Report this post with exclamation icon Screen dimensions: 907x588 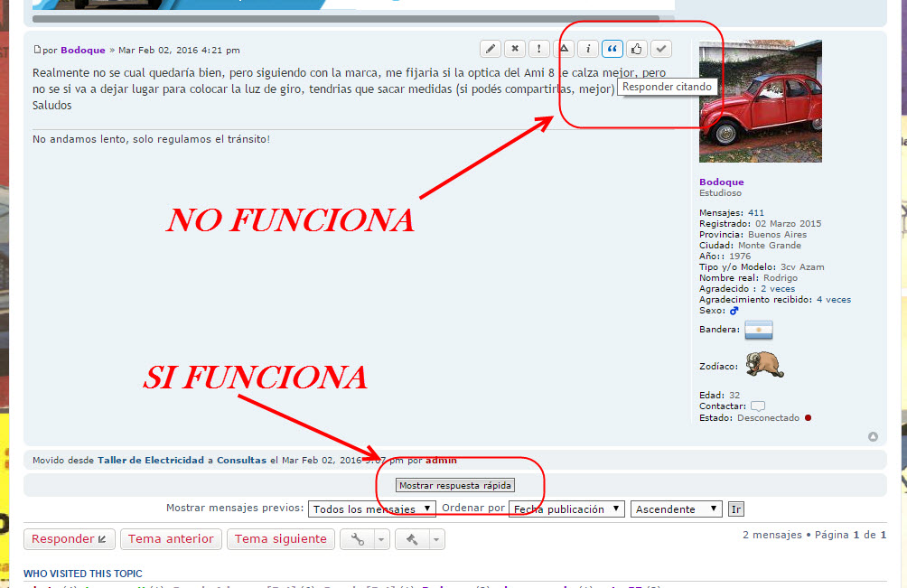pyautogui.click(x=539, y=49)
